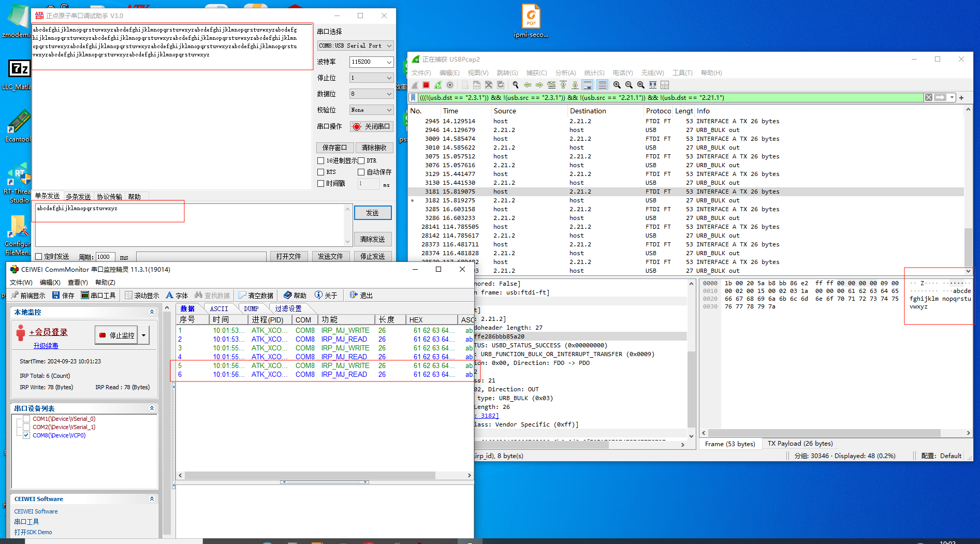Open baud rate 115200 dropdown

click(372, 62)
